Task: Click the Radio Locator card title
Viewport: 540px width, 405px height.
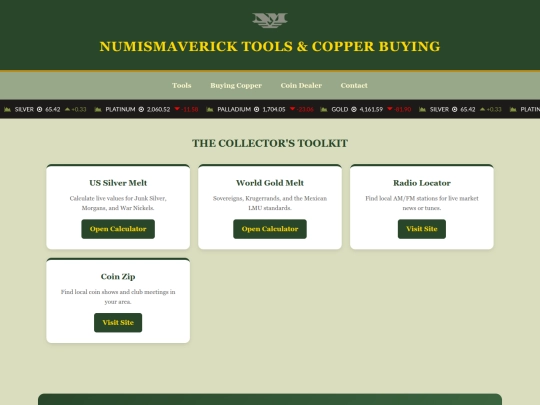Action: click(x=422, y=183)
